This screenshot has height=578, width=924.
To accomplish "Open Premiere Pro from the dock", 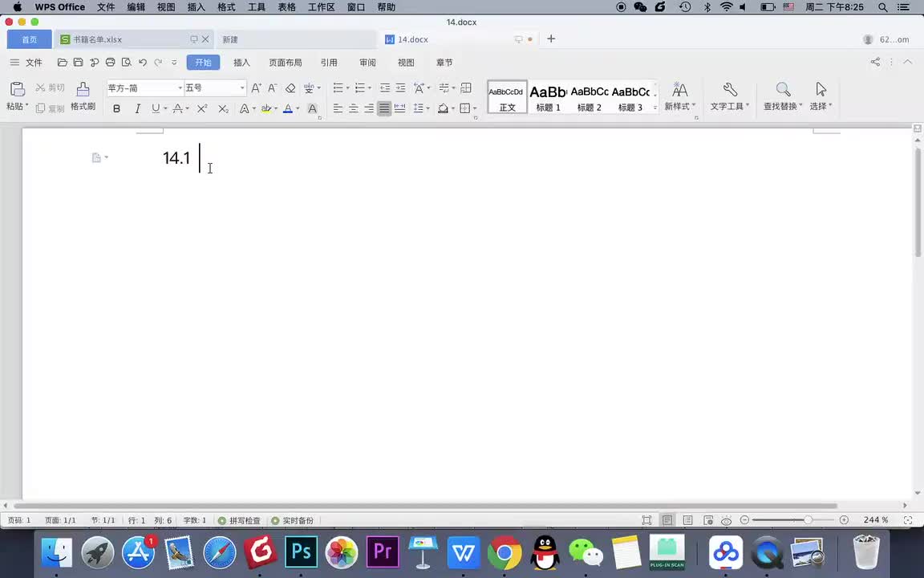I will tap(383, 552).
